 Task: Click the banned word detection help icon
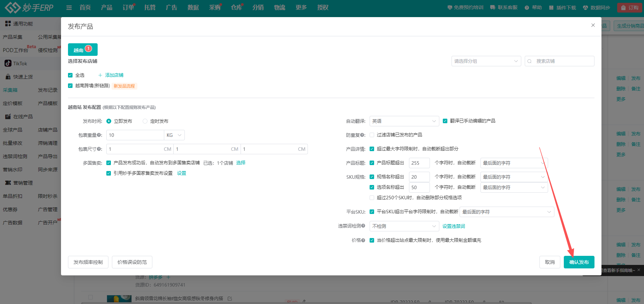click(363, 226)
